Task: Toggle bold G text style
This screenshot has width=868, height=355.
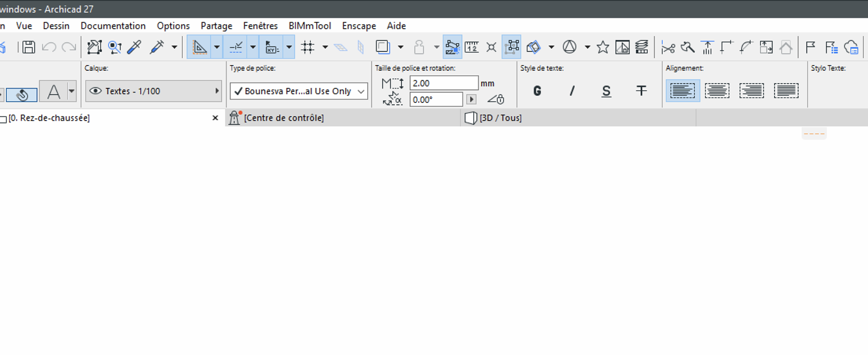Action: pos(537,91)
